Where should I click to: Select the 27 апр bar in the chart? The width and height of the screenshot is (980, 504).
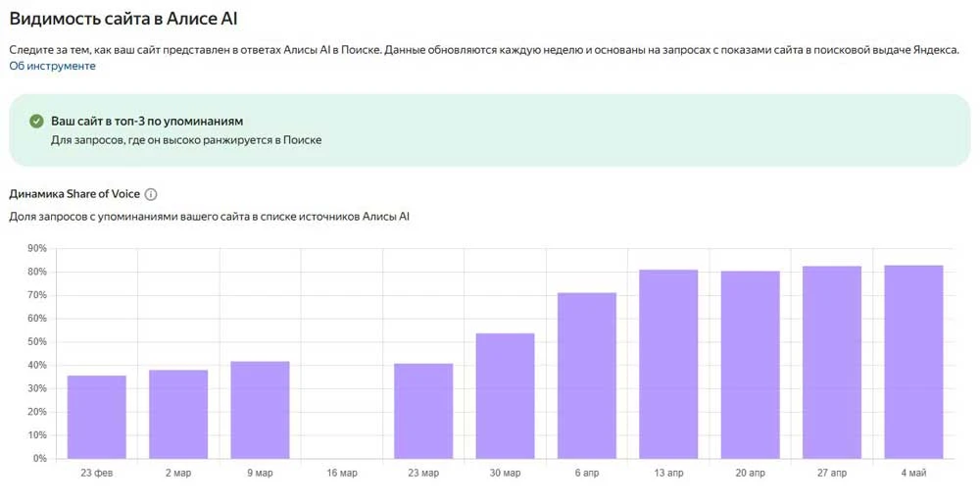832,363
